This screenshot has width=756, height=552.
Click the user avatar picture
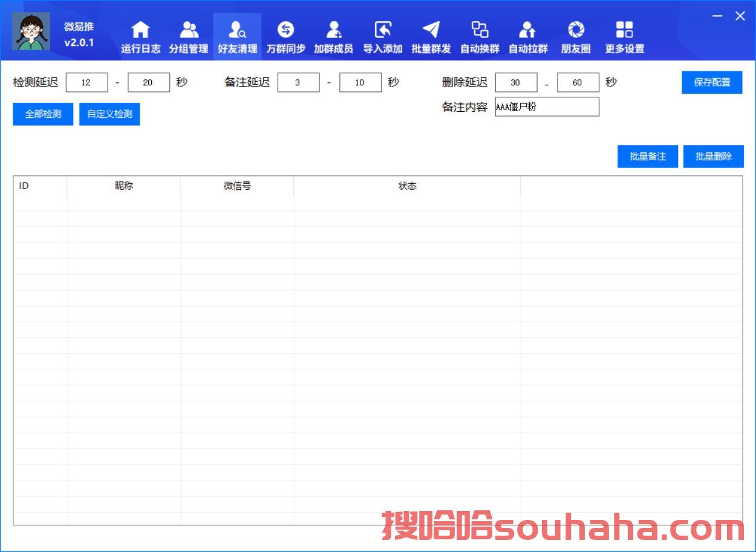31,31
